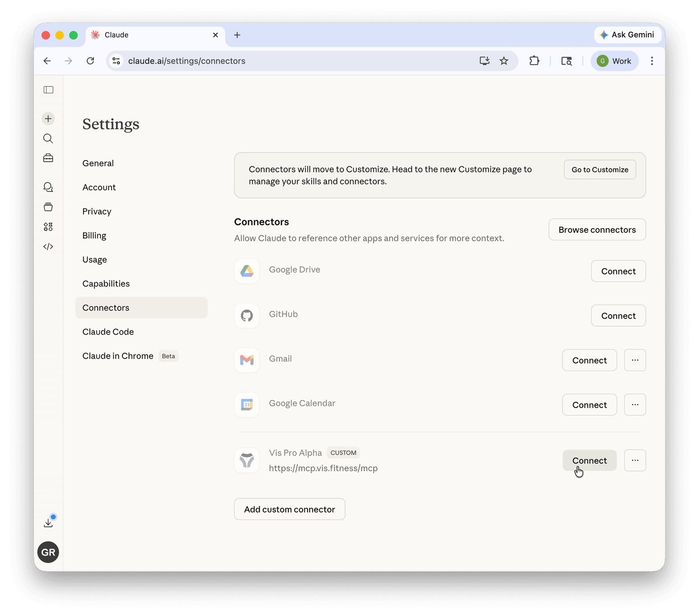Viewport: 699px width, 616px height.
Task: Select the Privacy settings tab
Action: (96, 212)
